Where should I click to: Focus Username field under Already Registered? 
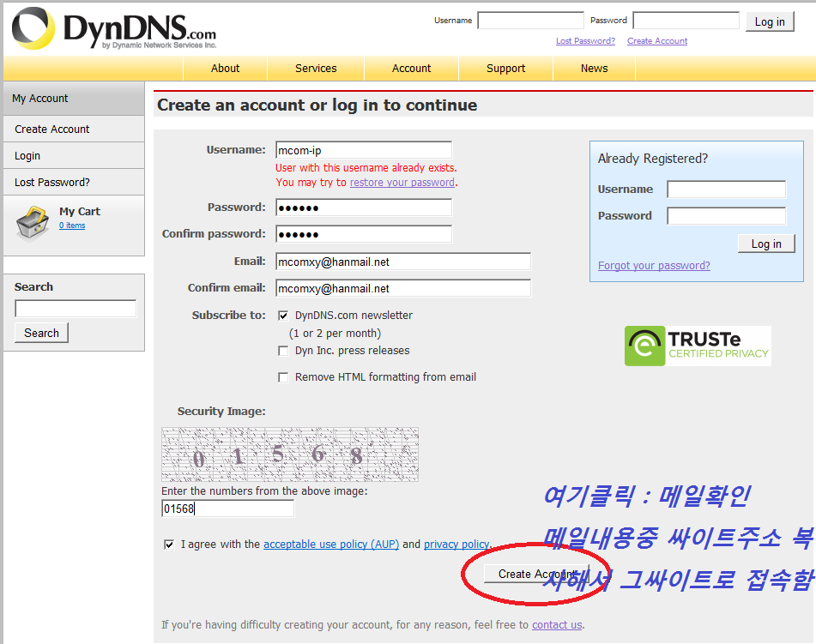727,190
